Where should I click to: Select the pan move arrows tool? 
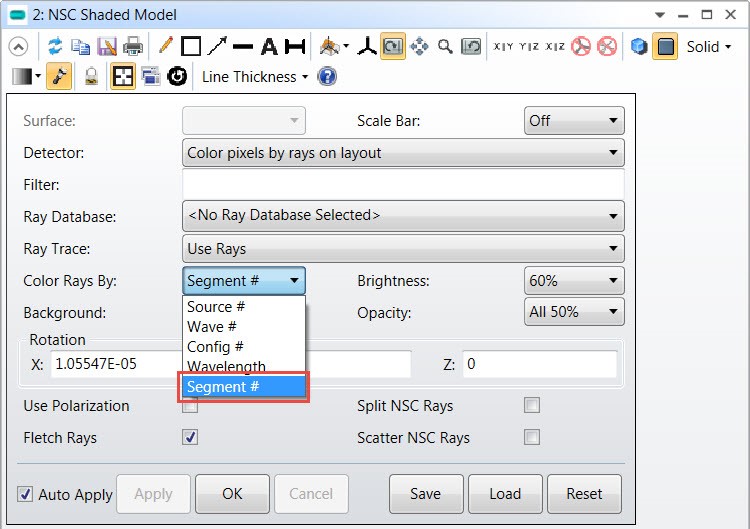click(x=419, y=46)
